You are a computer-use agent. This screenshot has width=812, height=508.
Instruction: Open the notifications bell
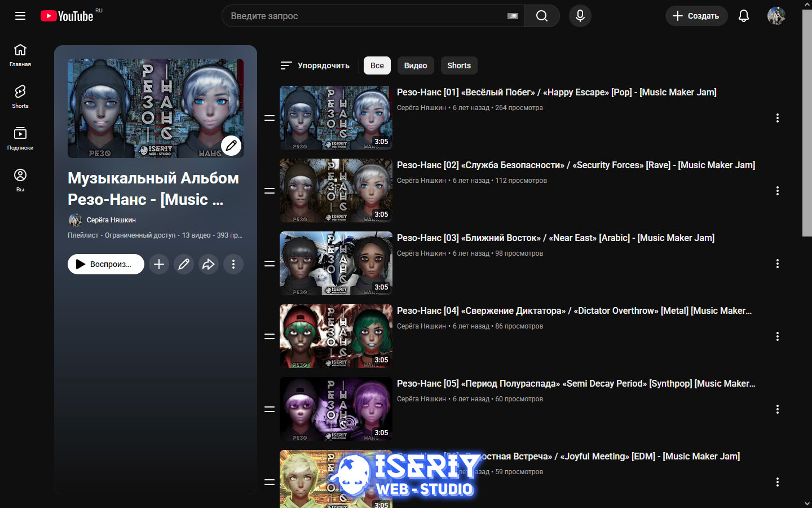(743, 16)
